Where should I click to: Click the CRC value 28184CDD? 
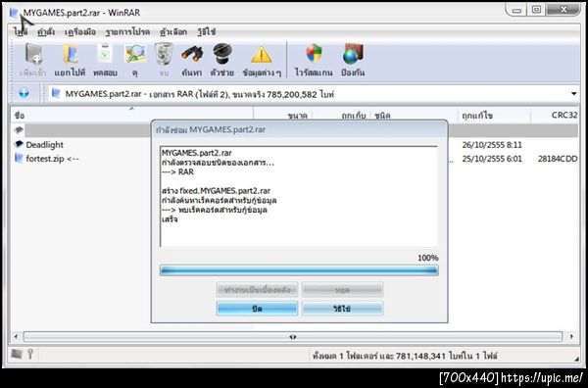tap(558, 159)
